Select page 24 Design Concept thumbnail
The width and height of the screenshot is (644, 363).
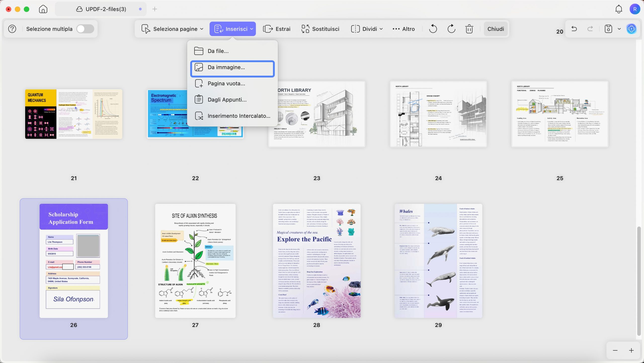tap(438, 114)
